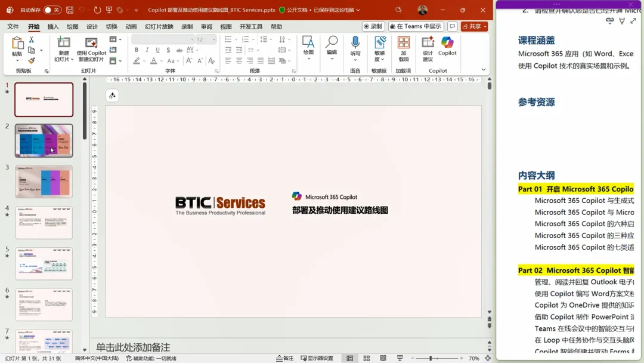The width and height of the screenshot is (644, 363).
Task: Click the Redo arrow icon
Action: click(x=97, y=10)
